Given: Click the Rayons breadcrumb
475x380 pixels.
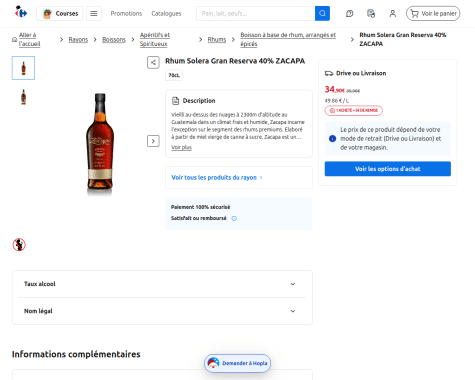Looking at the screenshot, I should click(78, 40).
